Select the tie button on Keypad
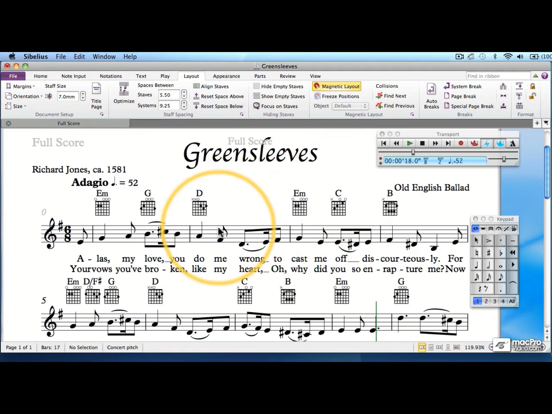The height and width of the screenshot is (414, 552). (x=513, y=283)
